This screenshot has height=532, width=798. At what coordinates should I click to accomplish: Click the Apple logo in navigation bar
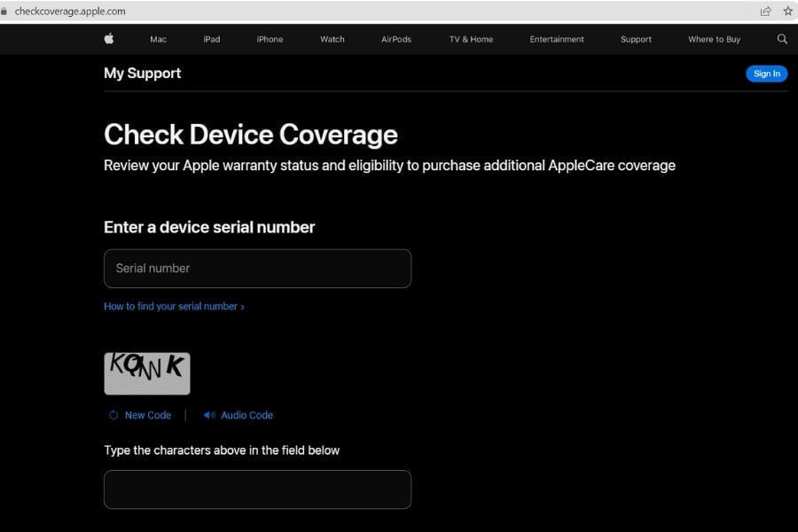coord(109,39)
